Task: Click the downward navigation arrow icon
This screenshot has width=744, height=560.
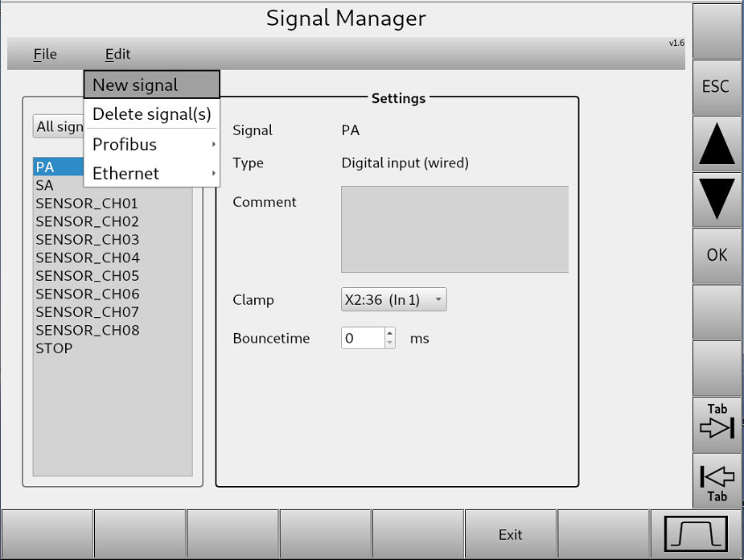Action: [716, 200]
